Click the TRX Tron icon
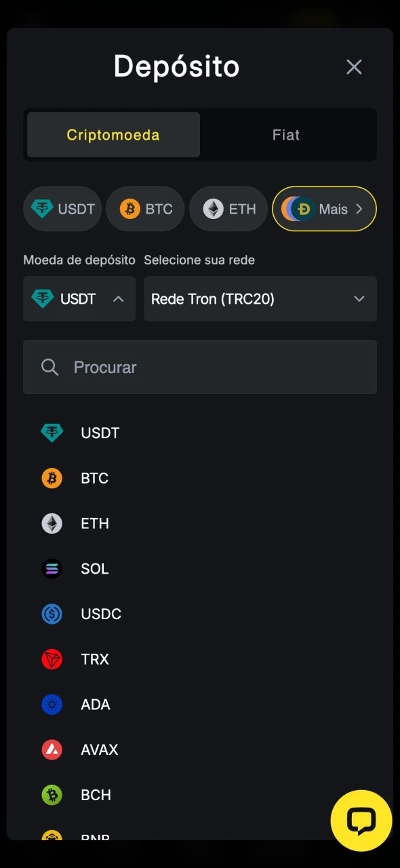Screen dimensions: 400x868 coord(52,659)
